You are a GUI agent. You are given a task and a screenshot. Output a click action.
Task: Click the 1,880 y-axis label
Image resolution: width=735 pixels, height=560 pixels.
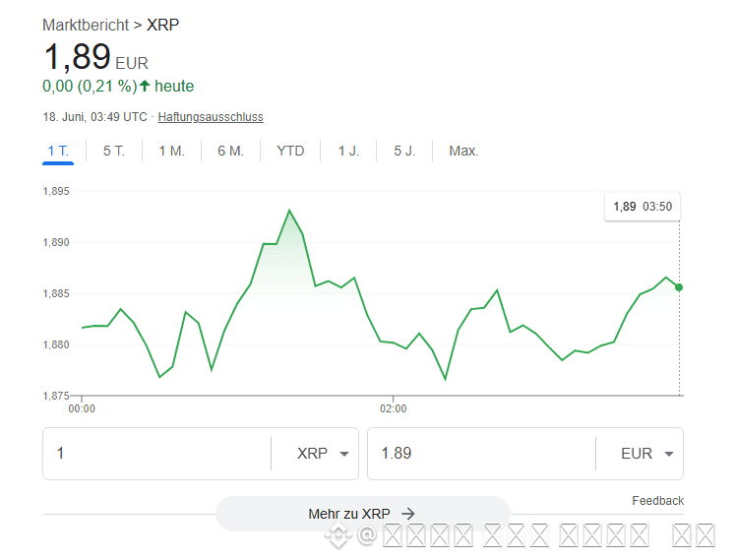[x=56, y=344]
